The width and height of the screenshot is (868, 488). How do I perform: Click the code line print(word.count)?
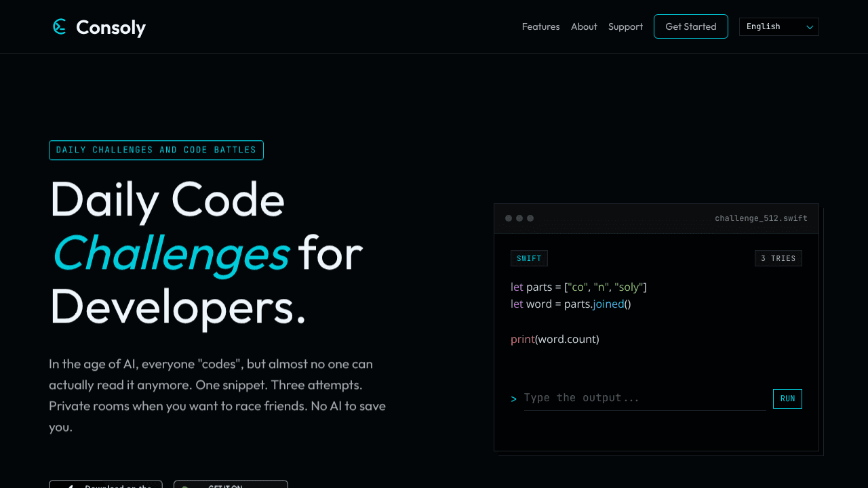[x=555, y=339]
